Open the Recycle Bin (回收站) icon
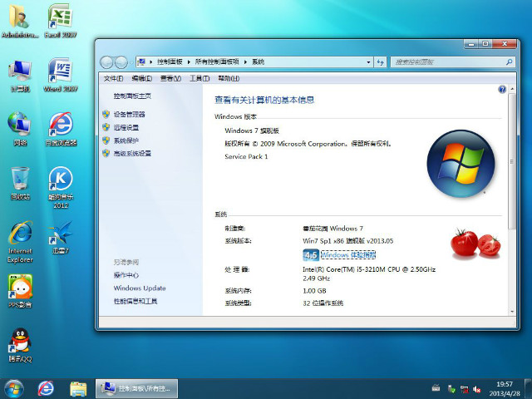This screenshot has height=399, width=532. click(x=20, y=183)
